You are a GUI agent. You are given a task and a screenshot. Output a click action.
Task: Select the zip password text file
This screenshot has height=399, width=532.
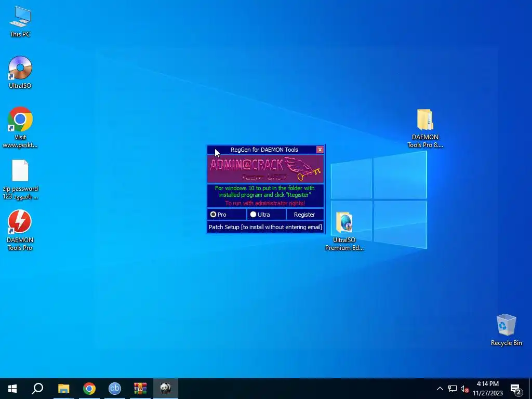20,179
